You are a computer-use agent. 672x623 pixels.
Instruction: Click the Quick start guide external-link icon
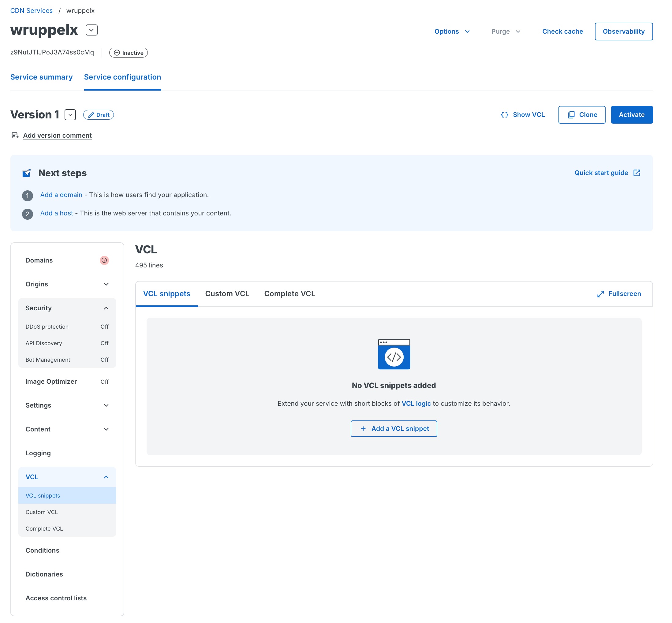pyautogui.click(x=637, y=173)
